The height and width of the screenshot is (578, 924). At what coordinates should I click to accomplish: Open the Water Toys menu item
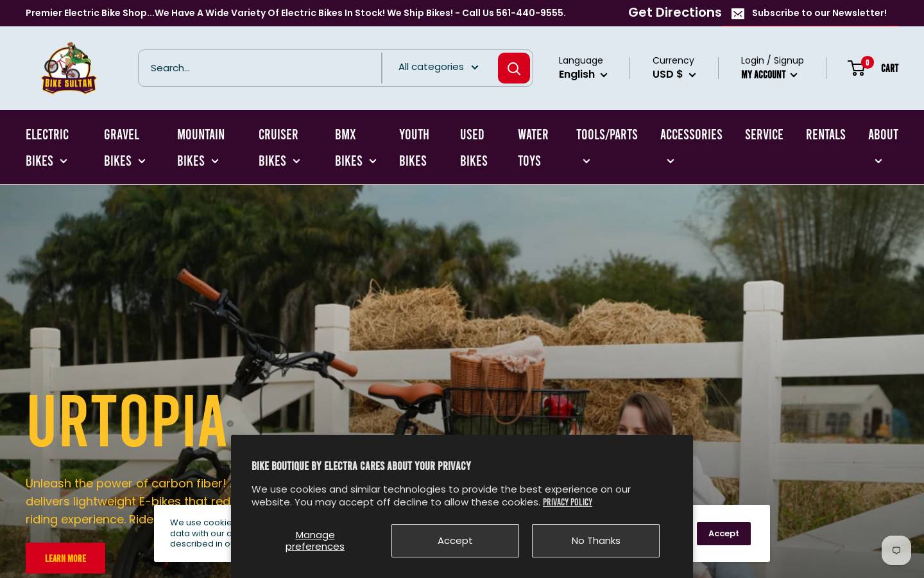pos(533,148)
